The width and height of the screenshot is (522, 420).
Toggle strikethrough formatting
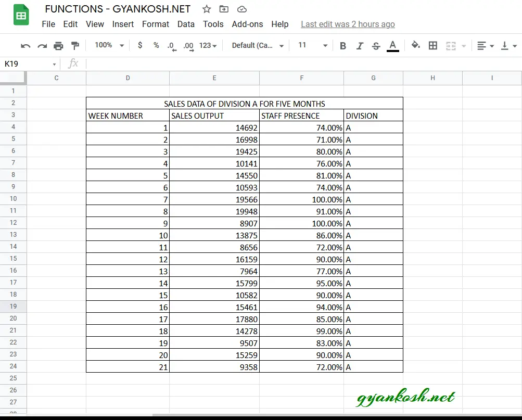376,46
